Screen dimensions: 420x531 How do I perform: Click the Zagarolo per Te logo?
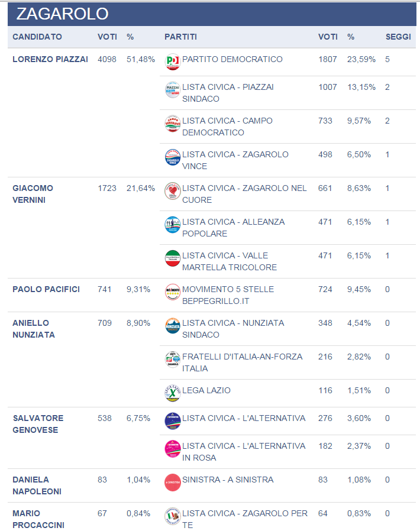pos(172,516)
